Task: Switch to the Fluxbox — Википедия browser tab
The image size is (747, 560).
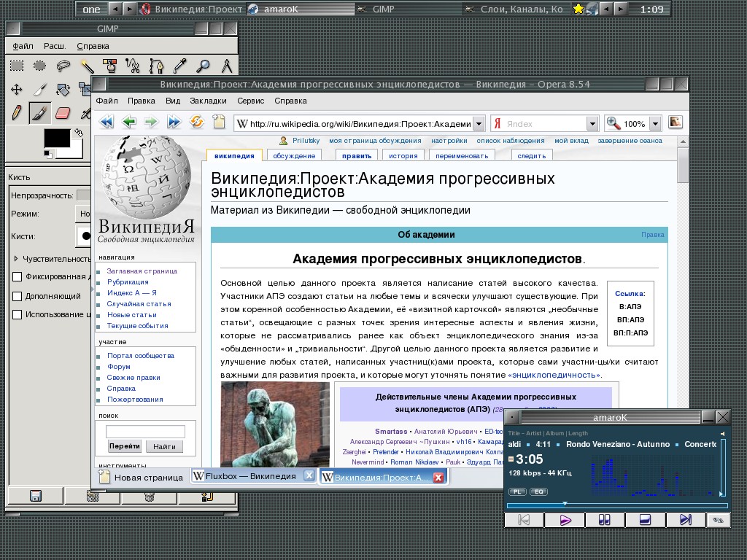Action: [253, 476]
